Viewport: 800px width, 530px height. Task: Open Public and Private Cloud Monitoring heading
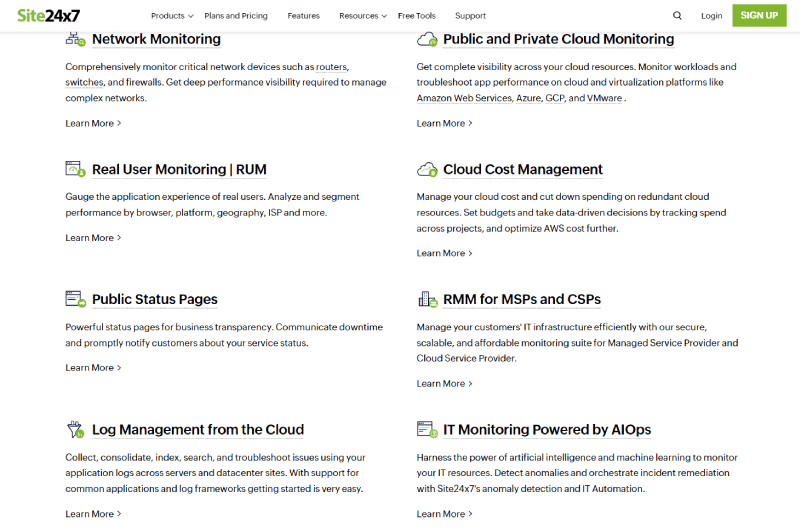pos(559,39)
